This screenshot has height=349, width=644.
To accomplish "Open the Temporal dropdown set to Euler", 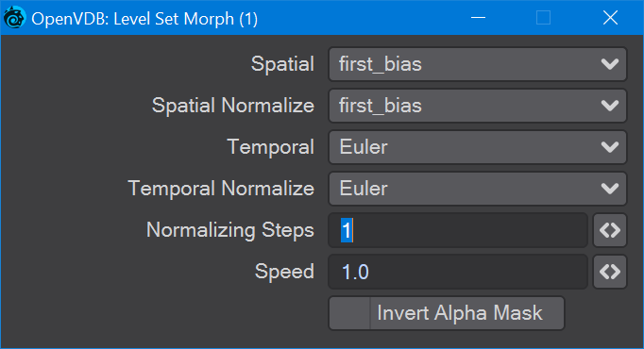I will pyautogui.click(x=477, y=147).
